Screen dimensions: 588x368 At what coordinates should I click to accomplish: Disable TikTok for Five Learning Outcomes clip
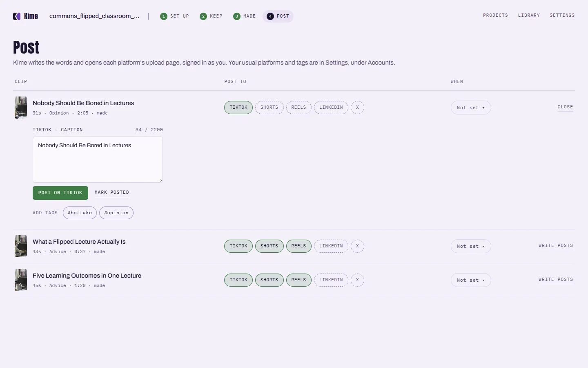pos(238,280)
